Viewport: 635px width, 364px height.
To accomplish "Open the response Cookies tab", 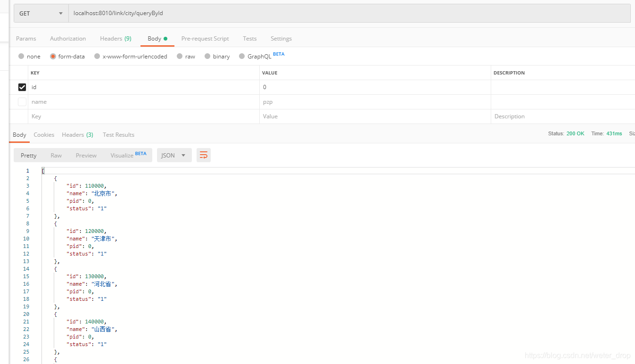I will [x=44, y=135].
